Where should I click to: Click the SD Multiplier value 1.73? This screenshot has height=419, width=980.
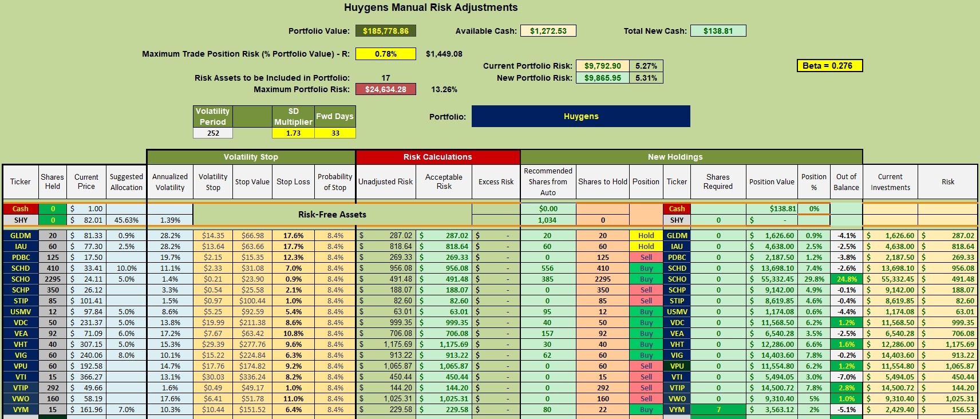[294, 133]
